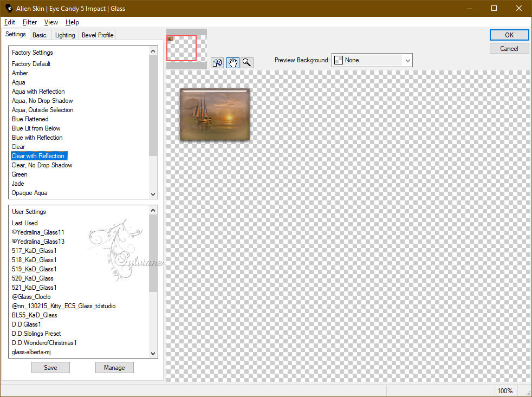The image size is (532, 397).
Task: Click the Cancel button
Action: click(x=509, y=49)
